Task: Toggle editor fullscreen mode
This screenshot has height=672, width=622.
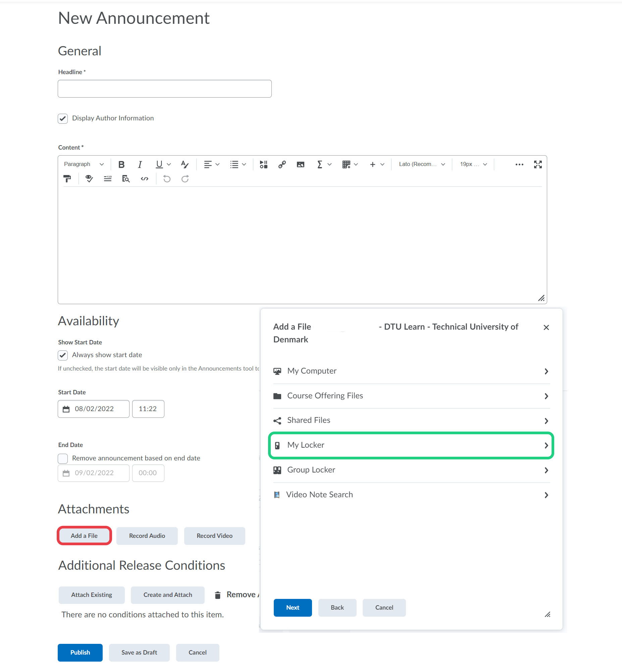Action: click(537, 164)
